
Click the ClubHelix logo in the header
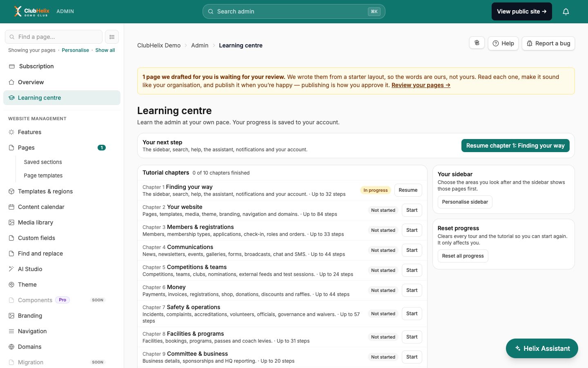pos(31,11)
